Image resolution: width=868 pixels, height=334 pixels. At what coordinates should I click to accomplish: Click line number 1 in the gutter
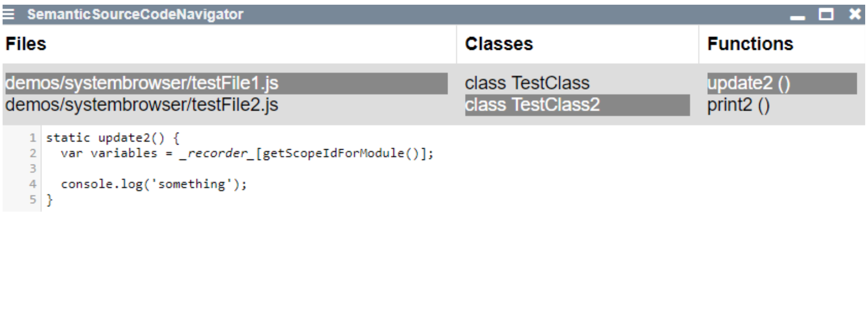coord(32,138)
